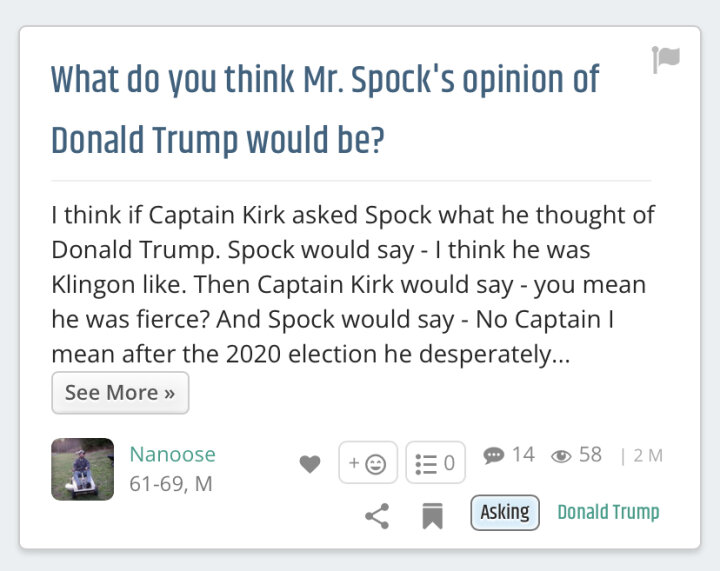
Task: Click the view count number 58
Action: click(x=590, y=455)
